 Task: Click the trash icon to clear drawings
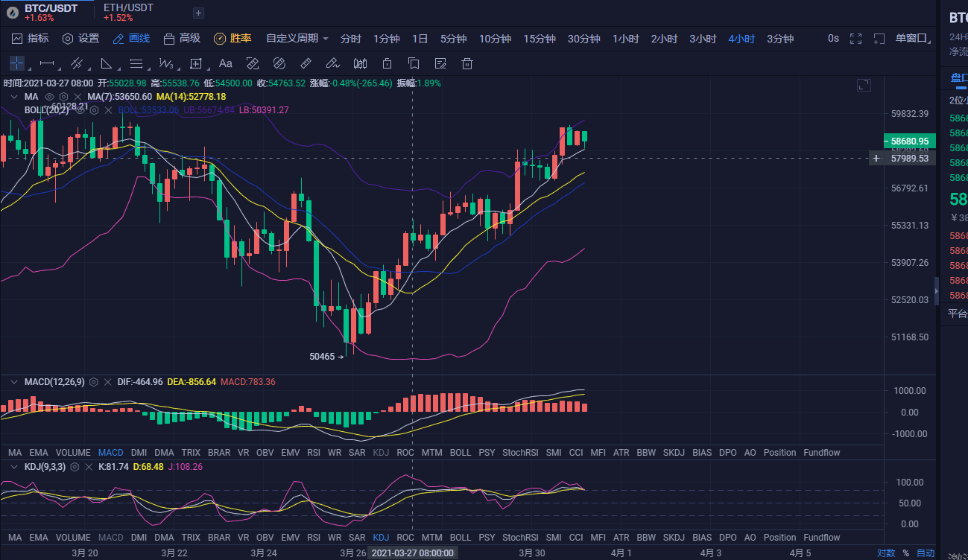pos(467,63)
